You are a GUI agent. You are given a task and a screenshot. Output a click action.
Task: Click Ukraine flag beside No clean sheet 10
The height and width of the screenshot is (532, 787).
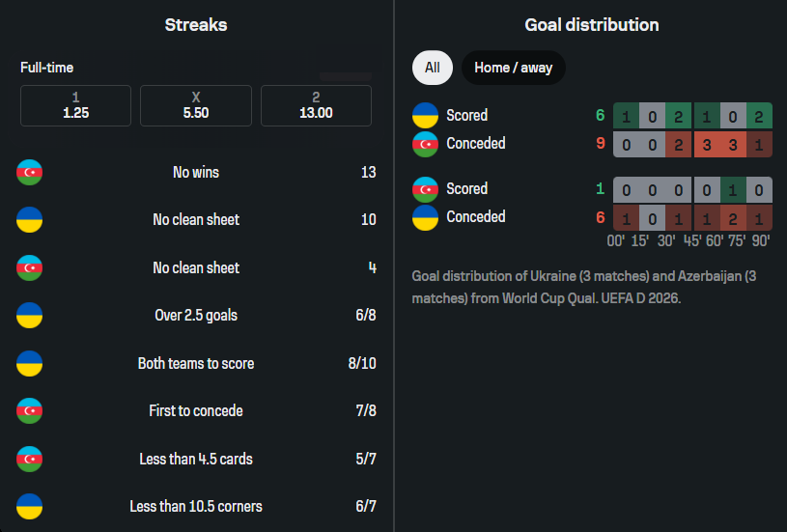[30, 220]
